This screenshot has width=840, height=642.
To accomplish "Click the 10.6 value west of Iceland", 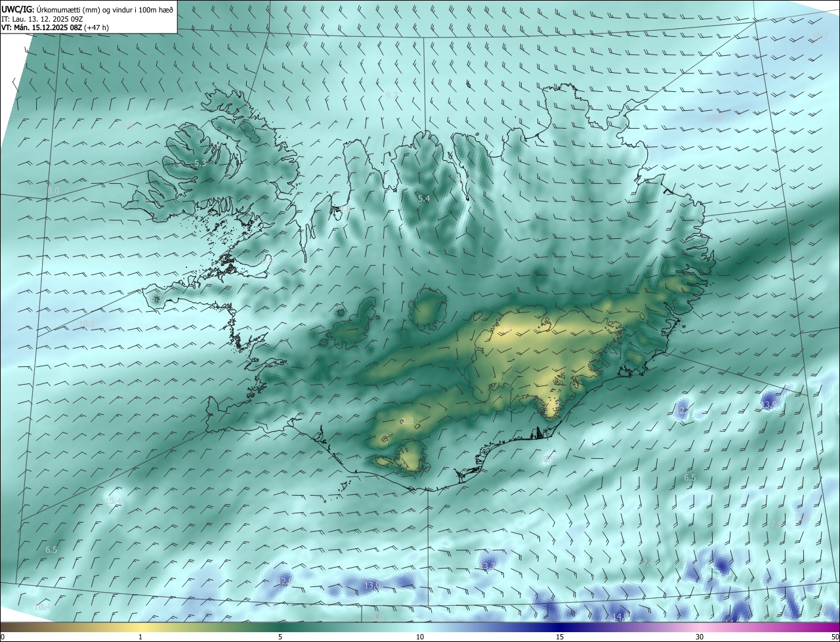I will click(87, 324).
